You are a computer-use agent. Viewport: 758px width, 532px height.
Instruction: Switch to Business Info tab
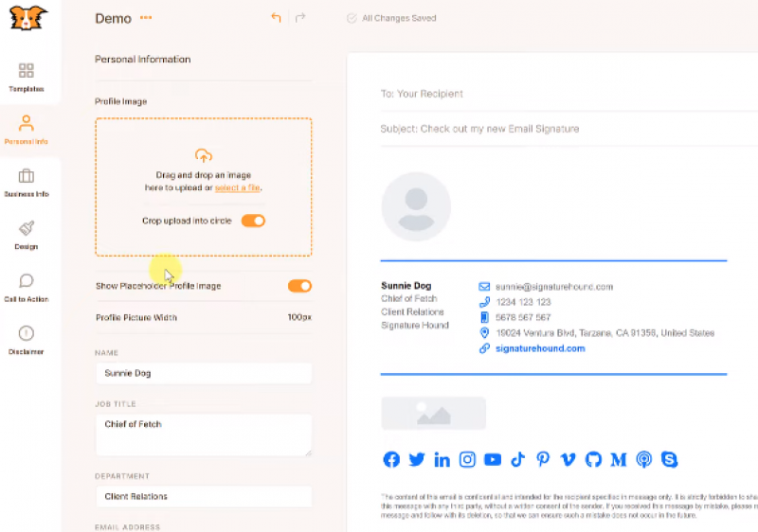(27, 182)
